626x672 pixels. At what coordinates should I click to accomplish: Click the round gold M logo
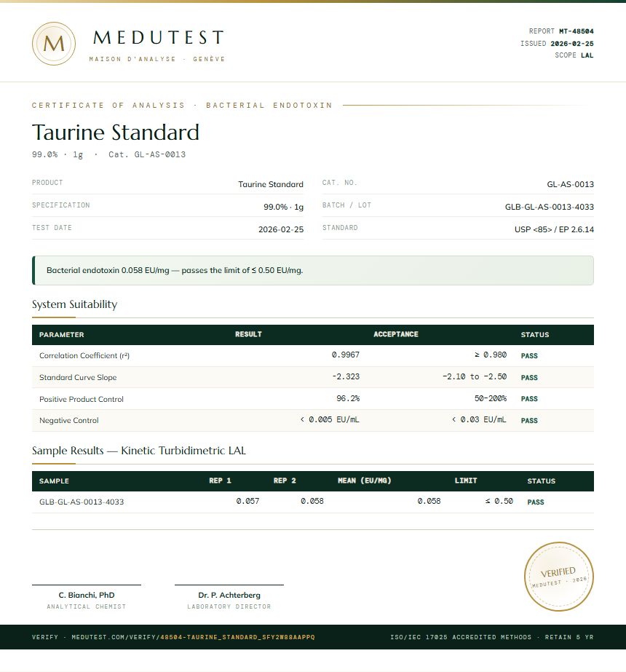[54, 44]
